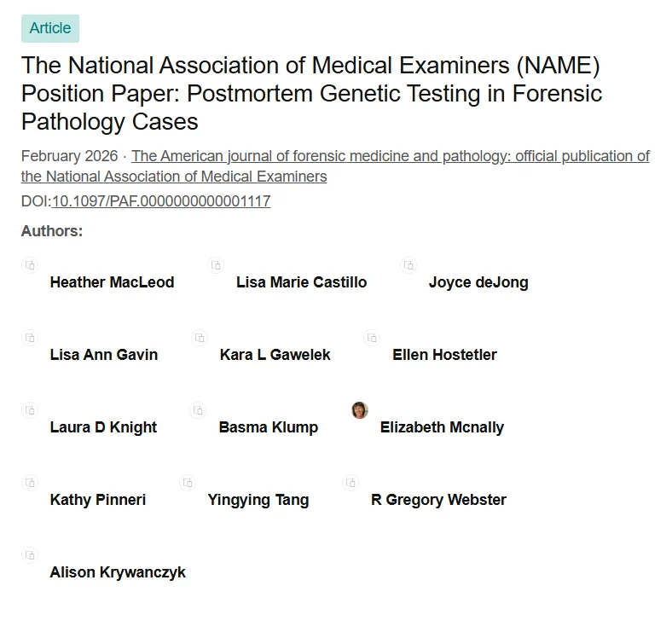
Task: Click the avatar icon beside Lisa Ann Gavin
Action: click(30, 338)
